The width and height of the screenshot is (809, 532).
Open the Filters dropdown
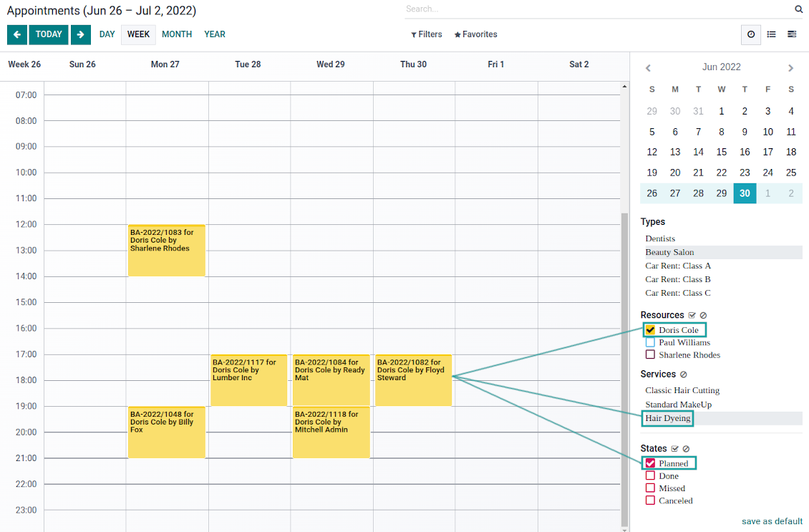427,34
